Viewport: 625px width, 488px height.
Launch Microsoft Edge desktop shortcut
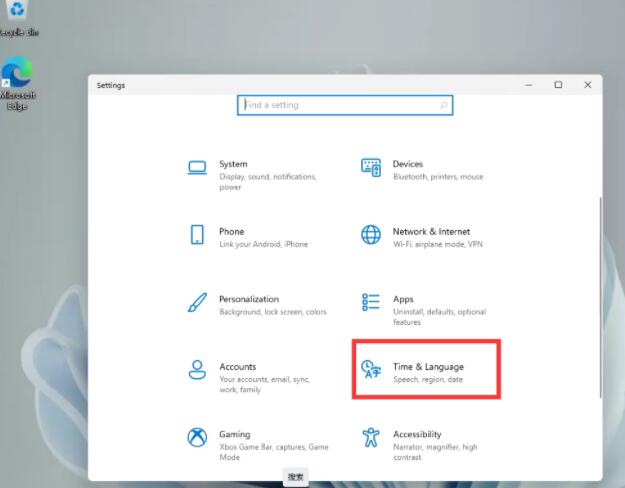18,83
